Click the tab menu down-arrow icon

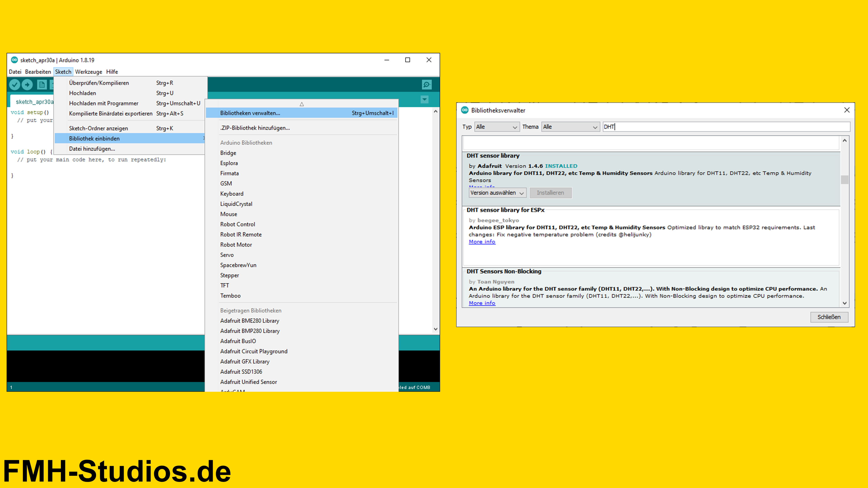click(x=425, y=99)
